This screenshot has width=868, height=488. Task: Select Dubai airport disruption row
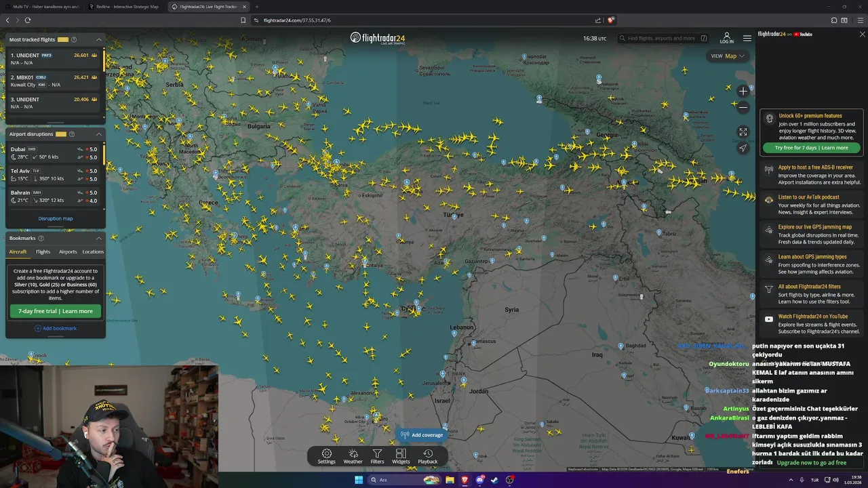coord(54,152)
